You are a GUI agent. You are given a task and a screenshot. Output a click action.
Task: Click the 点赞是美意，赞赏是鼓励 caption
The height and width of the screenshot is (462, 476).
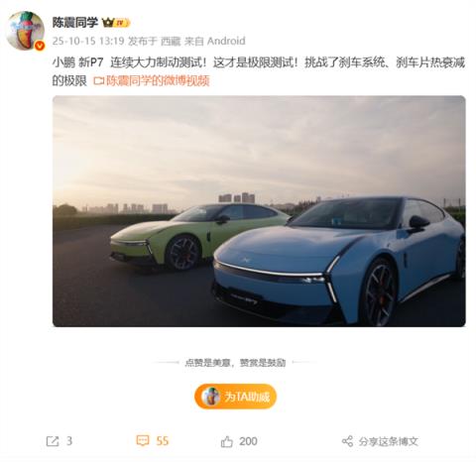pos(235,363)
